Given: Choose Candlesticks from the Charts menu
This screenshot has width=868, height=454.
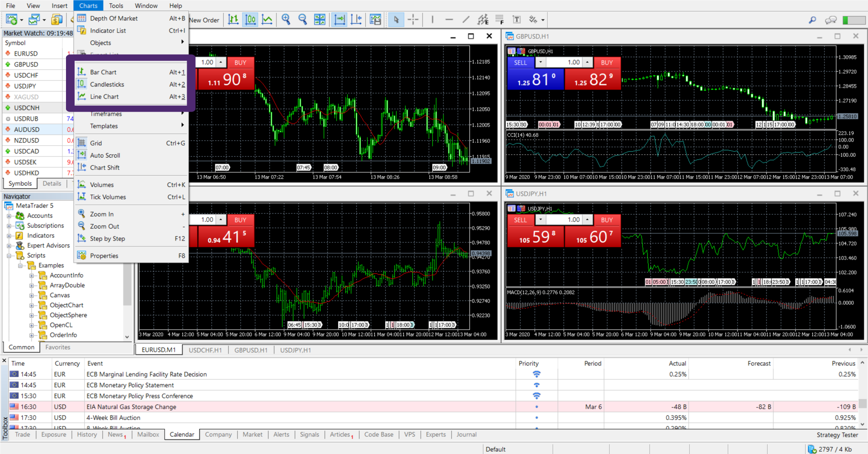Looking at the screenshot, I should (x=107, y=84).
